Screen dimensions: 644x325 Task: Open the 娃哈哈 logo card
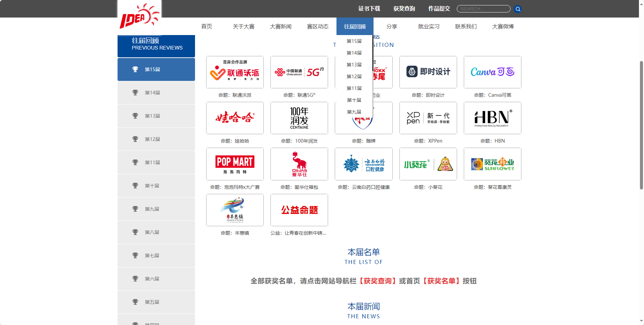coord(235,118)
